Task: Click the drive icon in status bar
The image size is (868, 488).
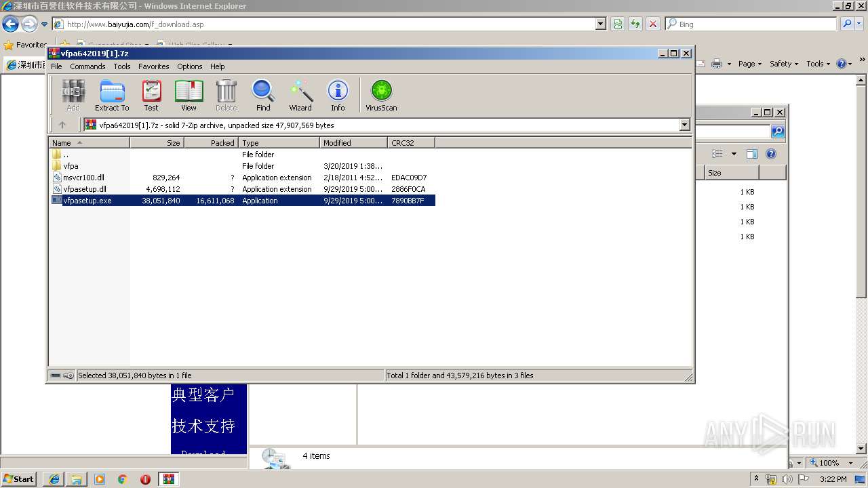Action: tap(56, 375)
